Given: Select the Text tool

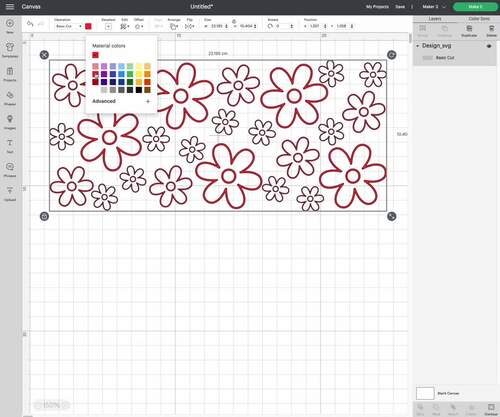Looking at the screenshot, I should click(10, 146).
